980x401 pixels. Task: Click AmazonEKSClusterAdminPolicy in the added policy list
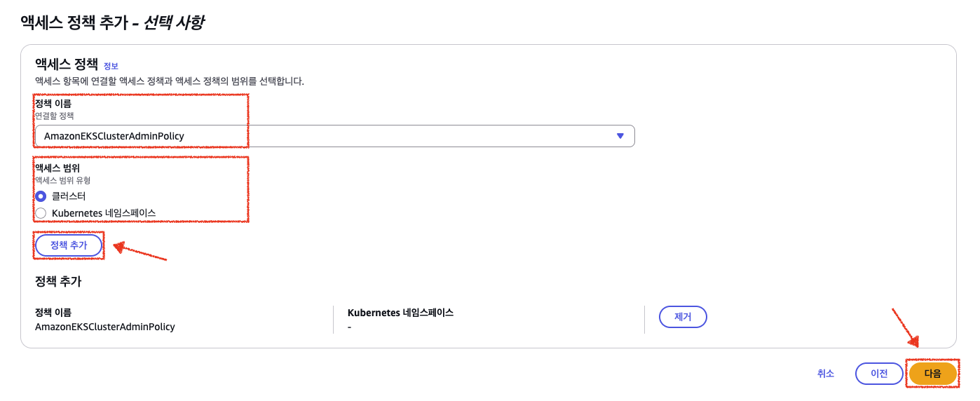(x=104, y=327)
